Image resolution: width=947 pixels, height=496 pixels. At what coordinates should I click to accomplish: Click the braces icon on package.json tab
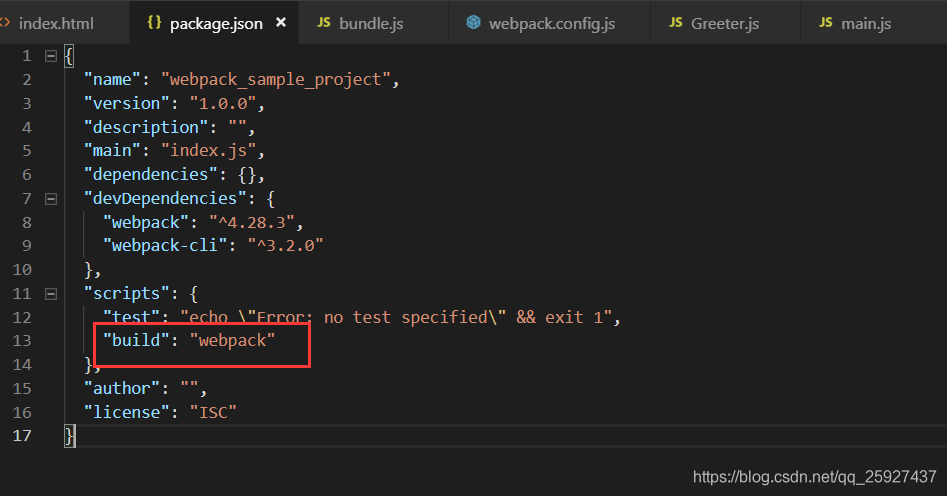pyautogui.click(x=155, y=22)
